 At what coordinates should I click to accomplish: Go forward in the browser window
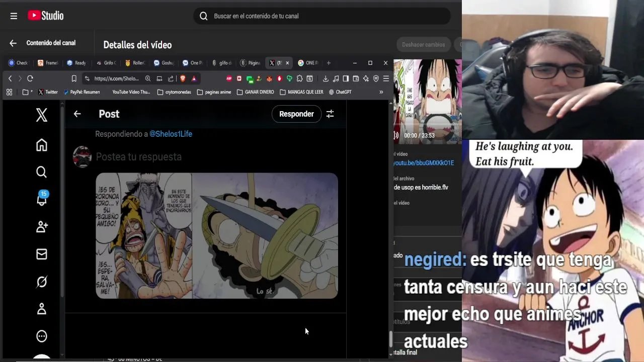pyautogui.click(x=20, y=78)
